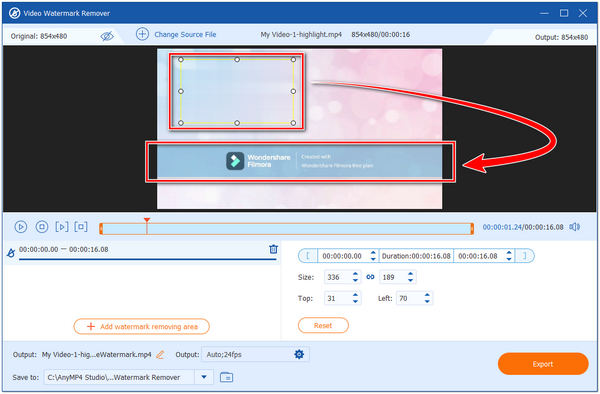Open the save folder icon
This screenshot has height=394, width=600.
point(227,377)
